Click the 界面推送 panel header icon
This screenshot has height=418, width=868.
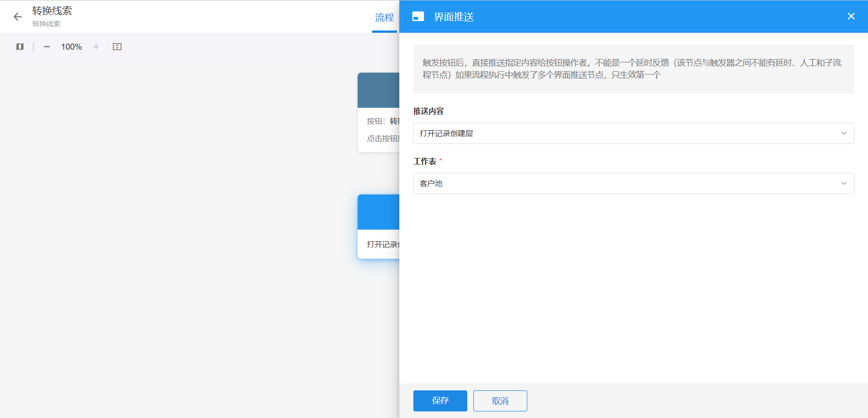tap(418, 17)
